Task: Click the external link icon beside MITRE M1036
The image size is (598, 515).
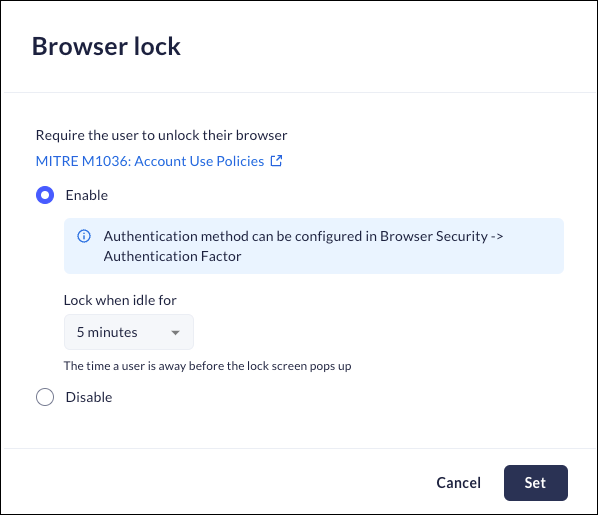Action: 276,161
